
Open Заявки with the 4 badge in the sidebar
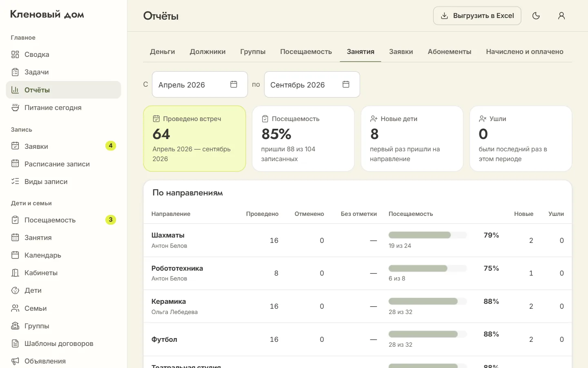click(63, 146)
